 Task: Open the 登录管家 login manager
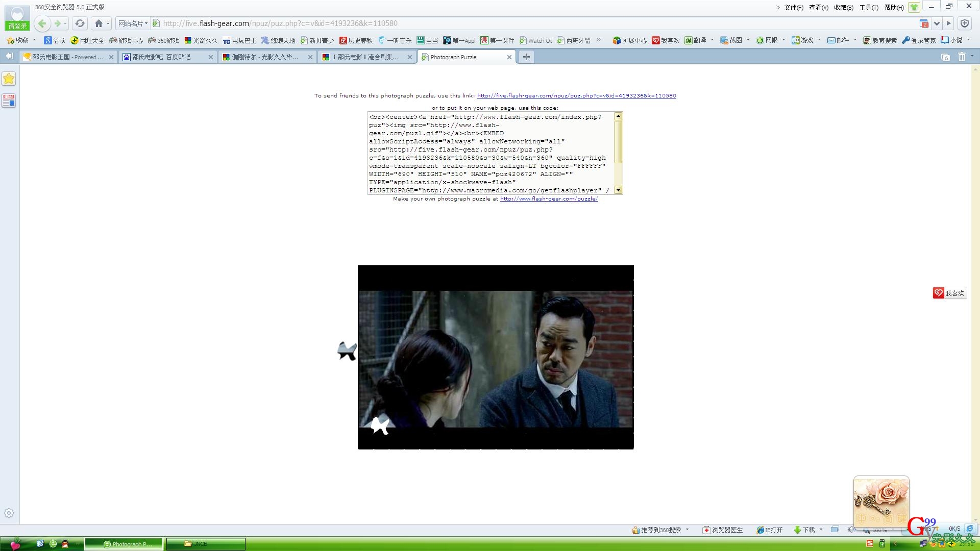click(919, 40)
